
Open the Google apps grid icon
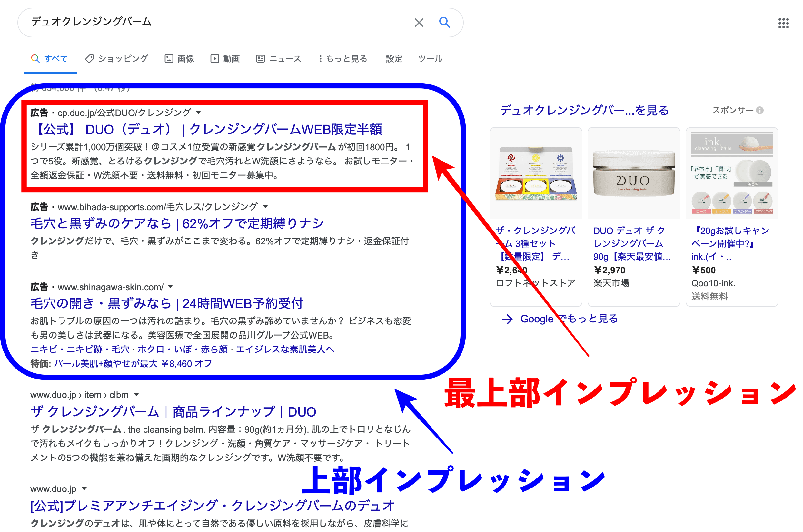coord(783,23)
